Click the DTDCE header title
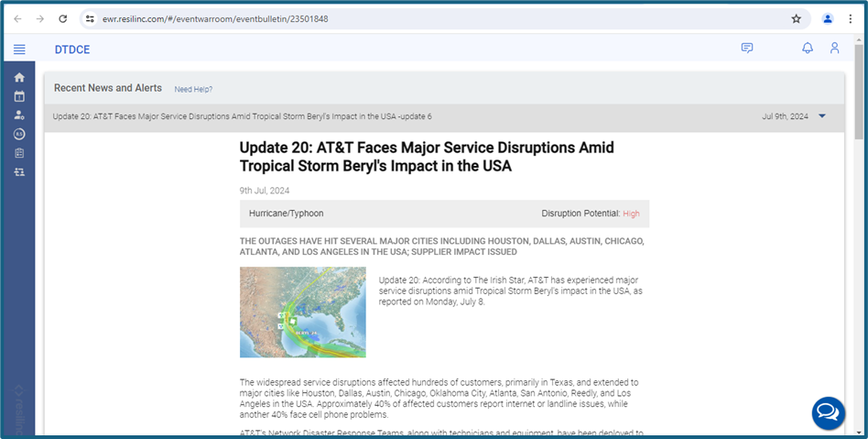The image size is (868, 439). tap(72, 49)
